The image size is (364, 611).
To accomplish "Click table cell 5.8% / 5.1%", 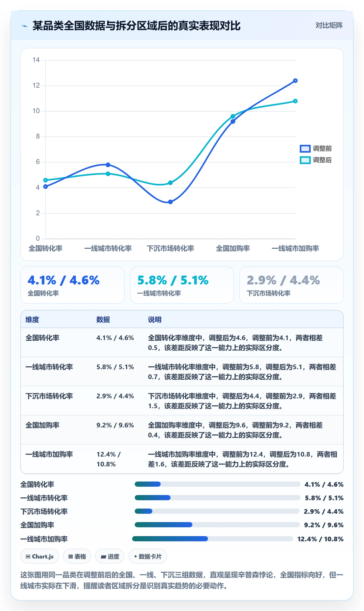I will click(x=115, y=367).
